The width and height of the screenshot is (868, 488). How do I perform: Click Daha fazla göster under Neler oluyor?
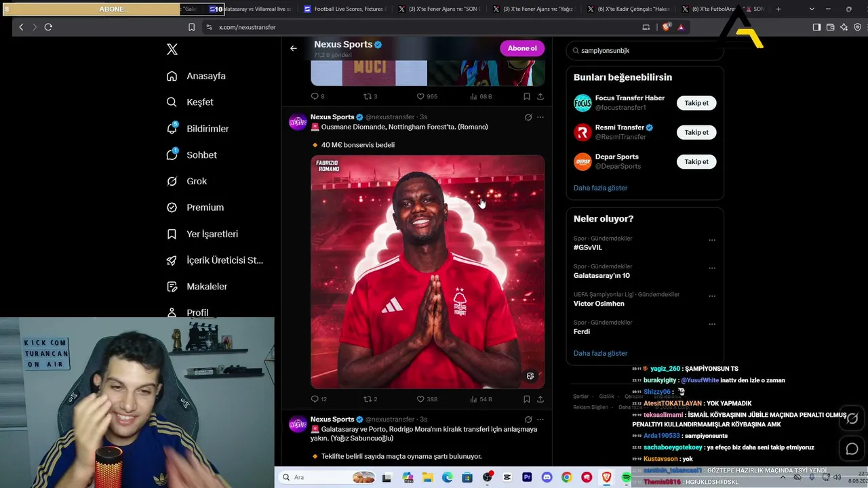[x=600, y=353]
